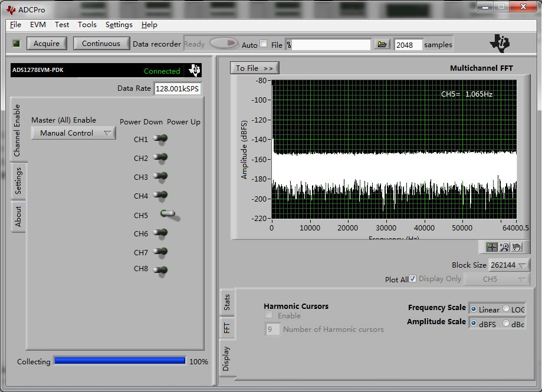Select the LOG frequency scale option

coord(506,309)
